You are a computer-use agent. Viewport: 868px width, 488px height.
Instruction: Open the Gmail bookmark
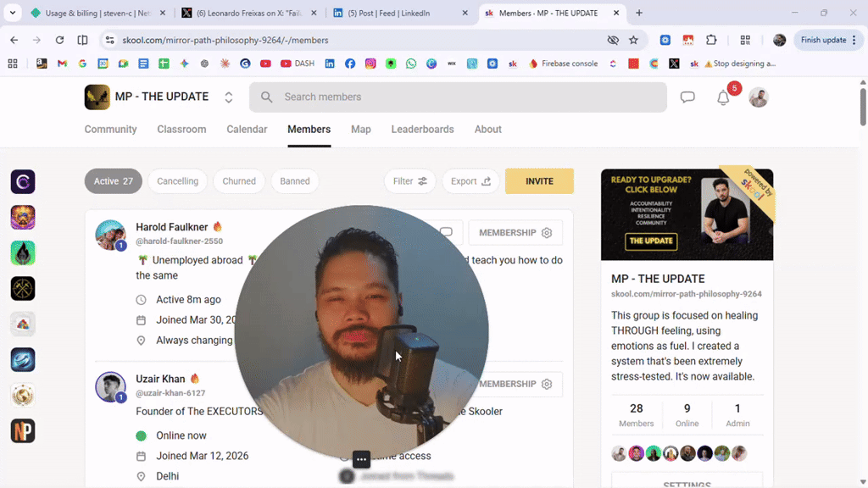(62, 64)
